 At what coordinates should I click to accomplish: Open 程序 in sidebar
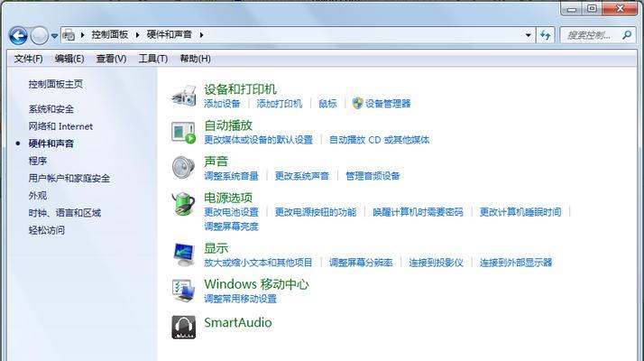point(37,161)
